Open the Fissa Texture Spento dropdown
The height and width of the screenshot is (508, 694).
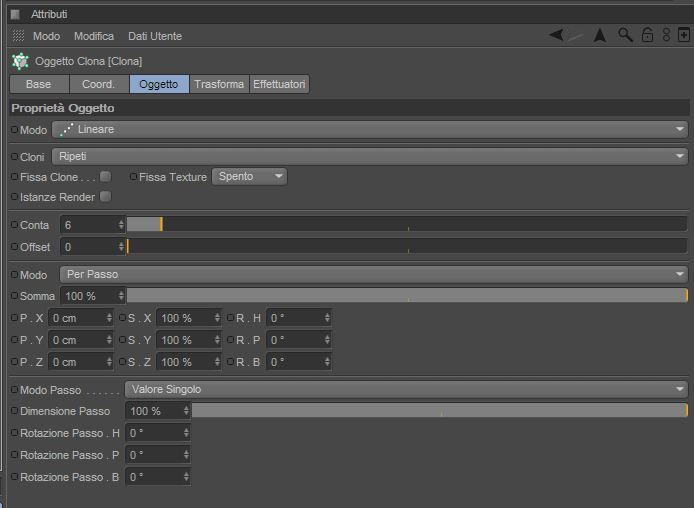[x=249, y=177]
